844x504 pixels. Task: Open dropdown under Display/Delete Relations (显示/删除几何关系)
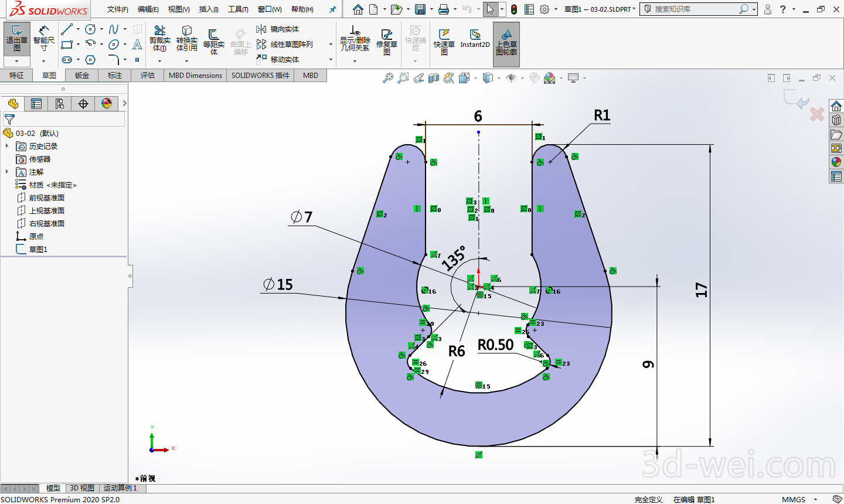355,61
